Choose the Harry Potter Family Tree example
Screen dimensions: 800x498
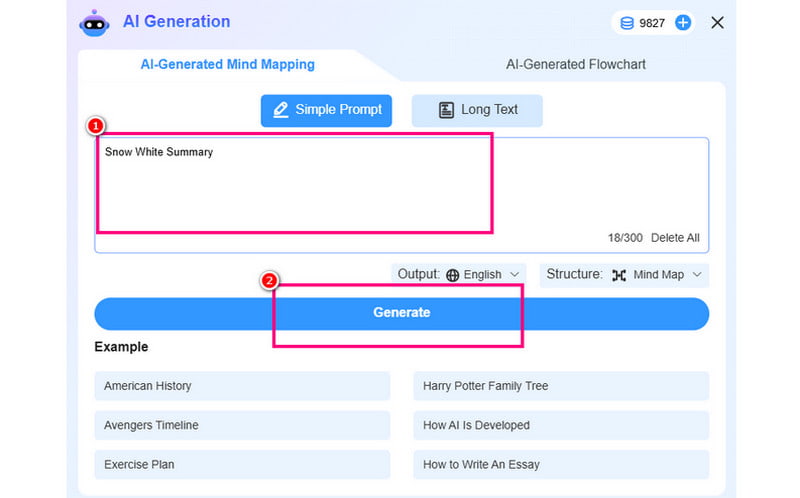coord(561,386)
